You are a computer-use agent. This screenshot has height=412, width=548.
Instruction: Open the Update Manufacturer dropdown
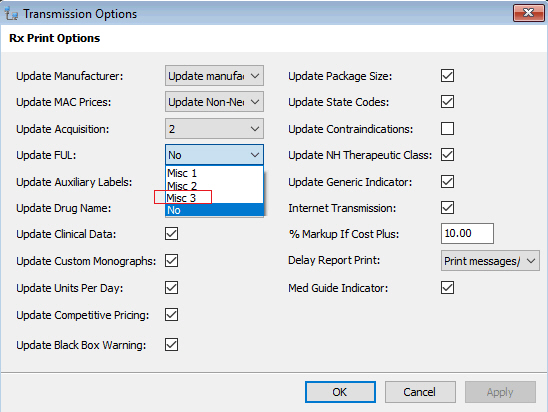point(214,75)
